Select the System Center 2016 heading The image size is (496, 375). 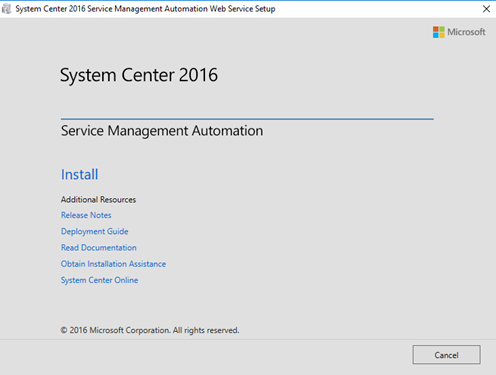tap(139, 75)
